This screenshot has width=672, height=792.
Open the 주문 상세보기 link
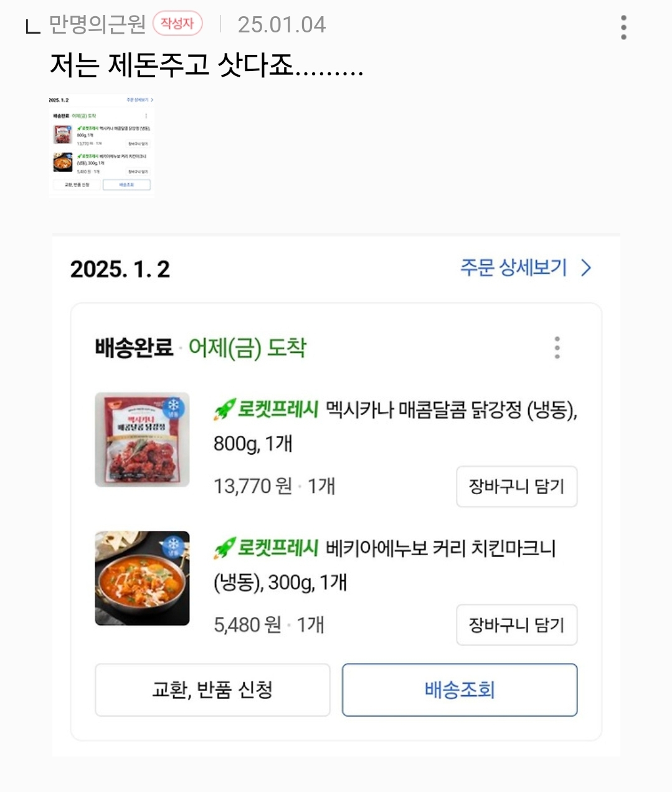click(513, 268)
